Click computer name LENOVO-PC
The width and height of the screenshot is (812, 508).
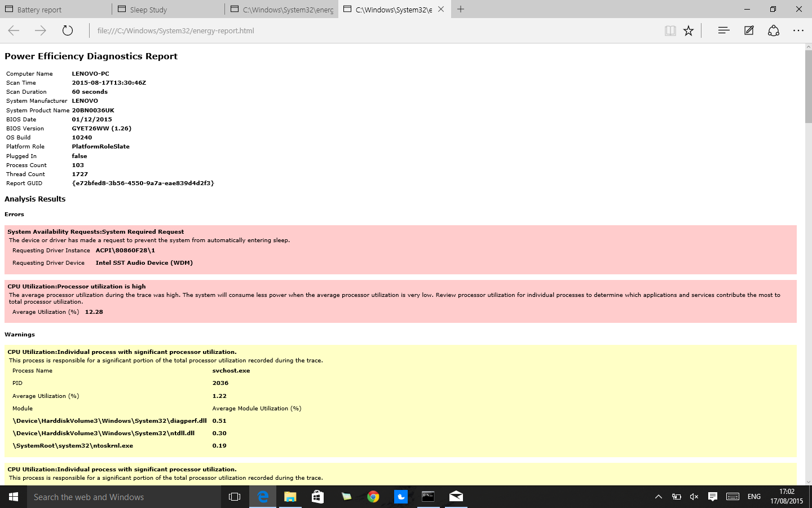tap(90, 73)
